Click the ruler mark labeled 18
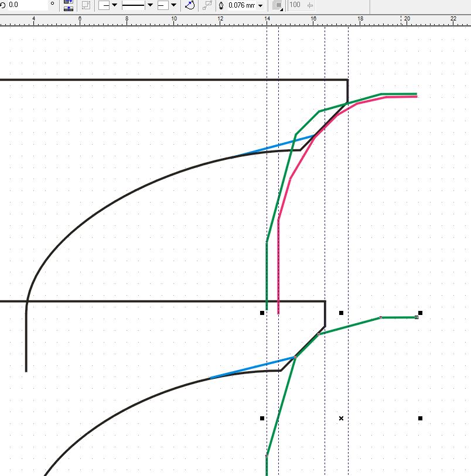 [x=360, y=19]
